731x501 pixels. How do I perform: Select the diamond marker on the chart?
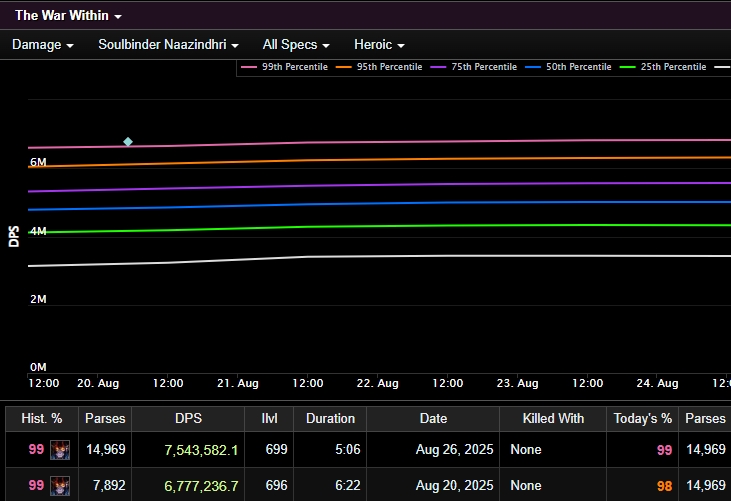(x=128, y=142)
